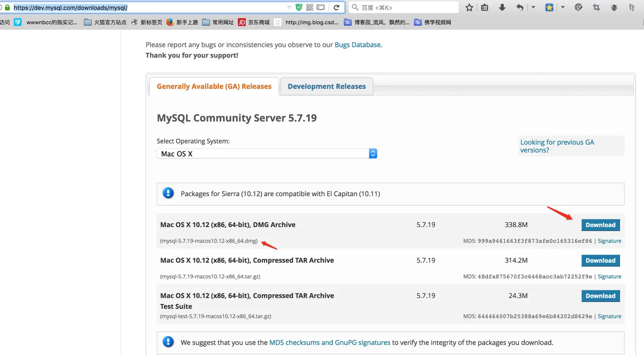This screenshot has height=355, width=644.
Task: Open the Select Operating System dropdown
Action: (x=267, y=154)
